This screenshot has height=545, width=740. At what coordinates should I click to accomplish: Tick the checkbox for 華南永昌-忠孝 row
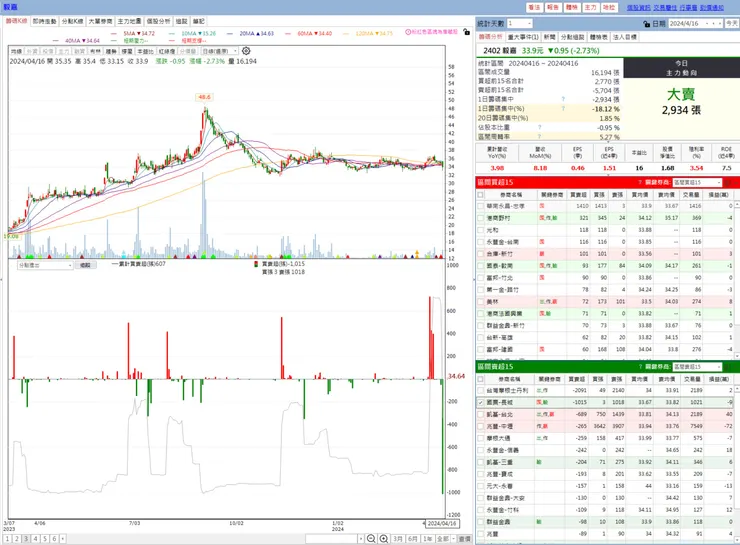coord(480,206)
